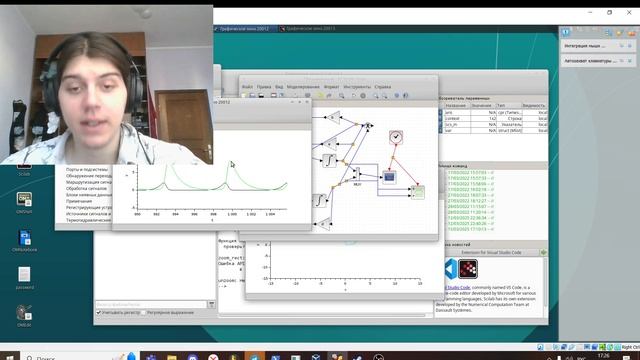The image size is (640, 360).
Task: Click the Видимость column header
Action: (x=534, y=106)
